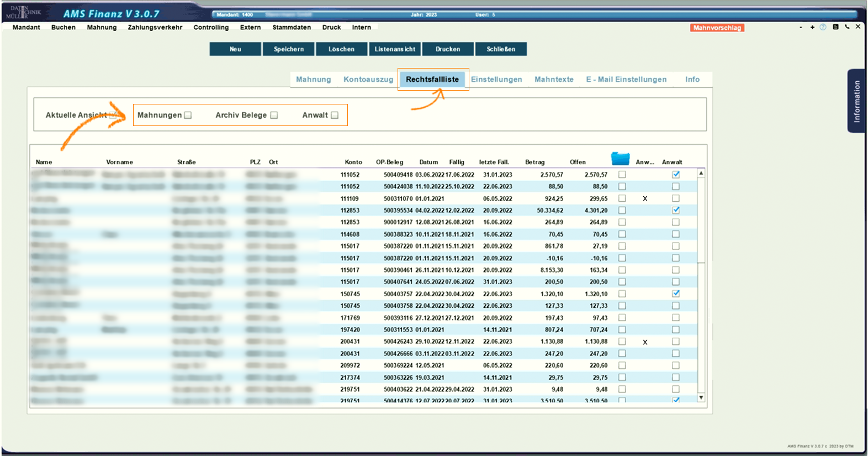Click the blue folder archive column icon
Viewport: 868px width, 456px height.
pyautogui.click(x=620, y=159)
